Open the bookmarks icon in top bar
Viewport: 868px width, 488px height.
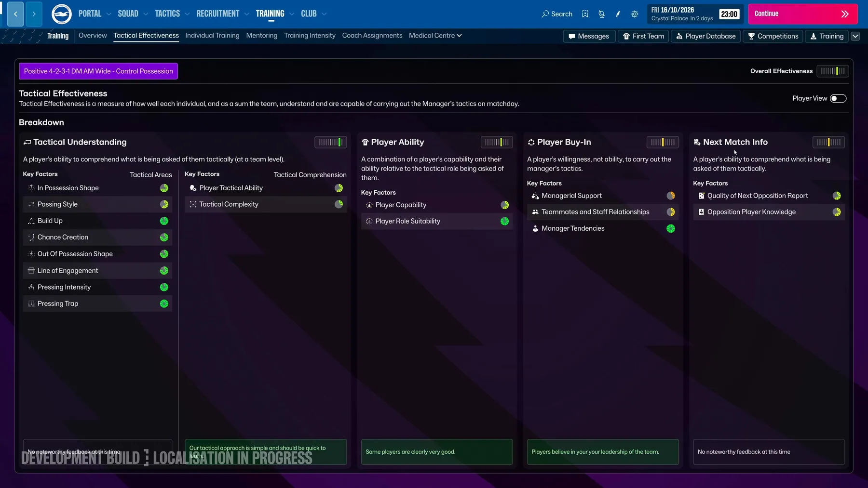pos(585,14)
